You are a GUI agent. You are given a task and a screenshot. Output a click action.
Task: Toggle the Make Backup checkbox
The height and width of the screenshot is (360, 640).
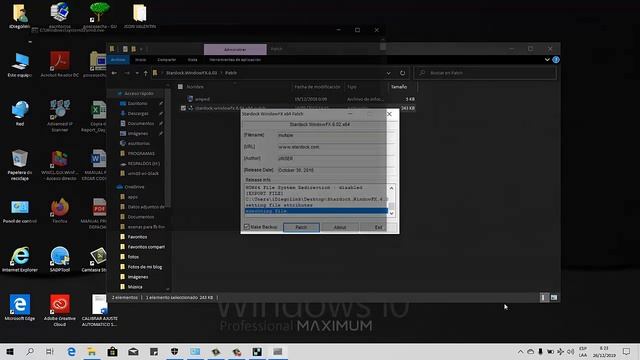247,227
